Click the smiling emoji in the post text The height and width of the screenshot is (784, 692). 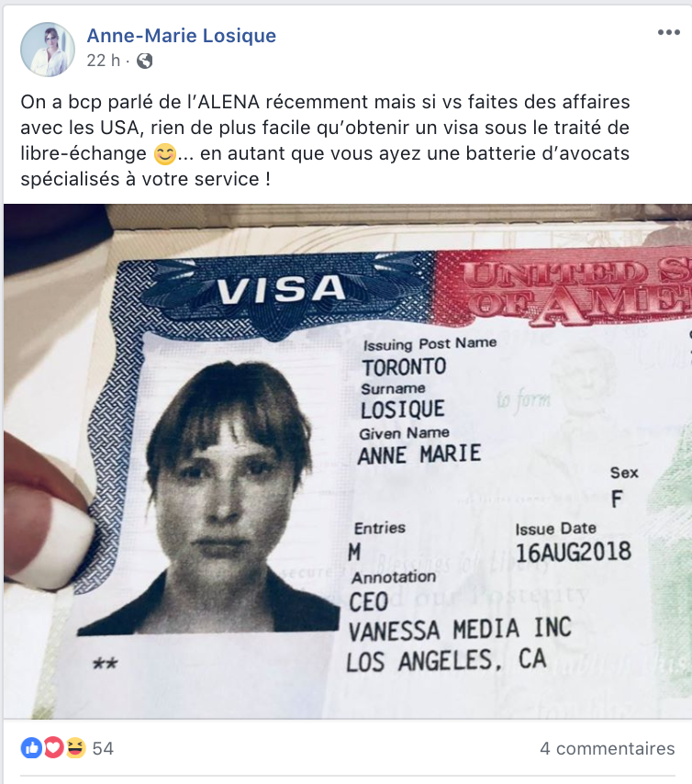[164, 154]
